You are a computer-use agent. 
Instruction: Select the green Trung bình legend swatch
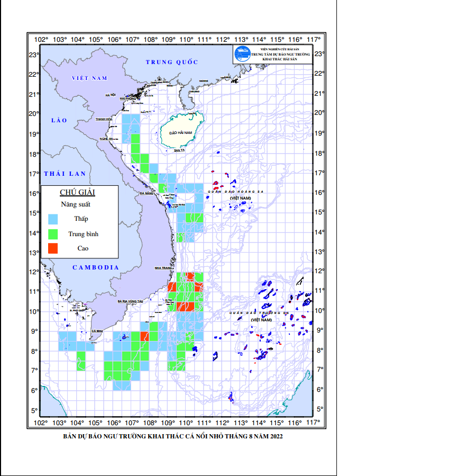click(x=53, y=234)
